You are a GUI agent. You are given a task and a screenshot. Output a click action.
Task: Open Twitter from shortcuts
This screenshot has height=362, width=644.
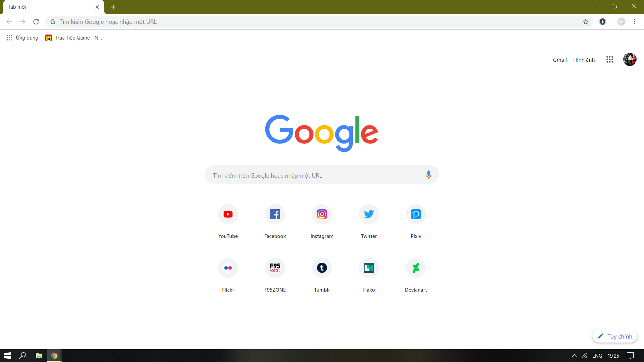(x=369, y=214)
